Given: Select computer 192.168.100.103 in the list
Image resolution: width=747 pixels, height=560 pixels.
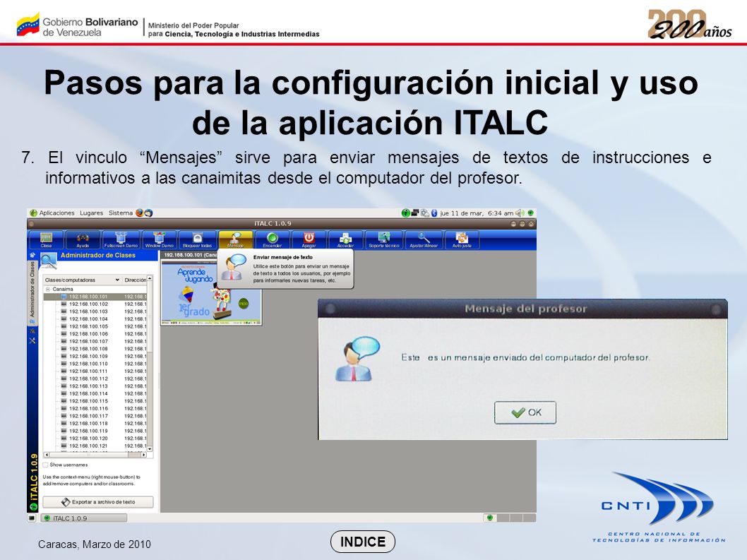Looking at the screenshot, I should point(95,311).
